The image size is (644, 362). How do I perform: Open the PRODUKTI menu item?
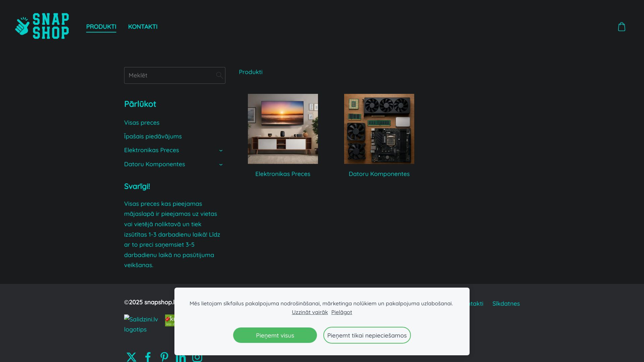coord(101,26)
